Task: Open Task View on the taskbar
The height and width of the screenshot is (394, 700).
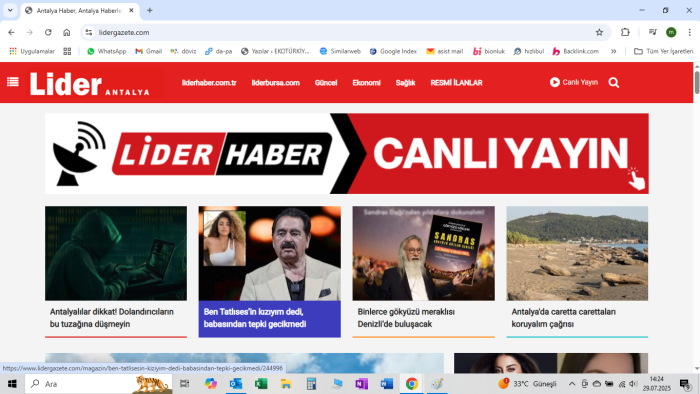Action: (184, 384)
